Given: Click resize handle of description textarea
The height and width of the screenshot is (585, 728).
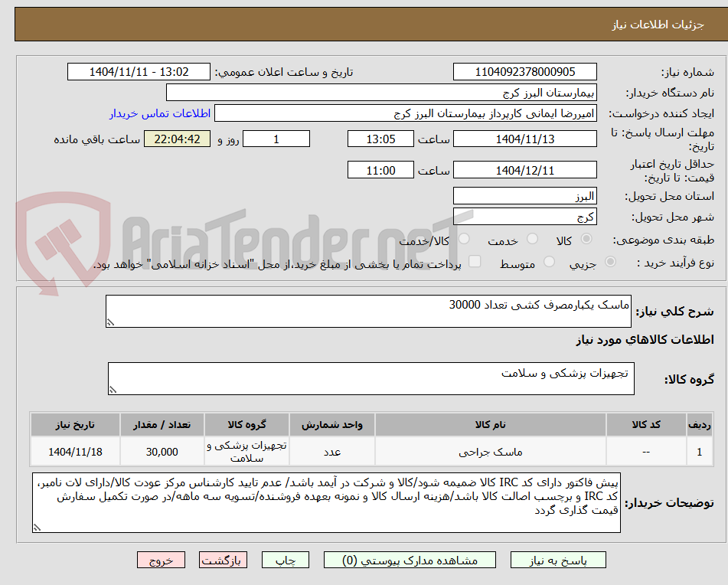Looking at the screenshot, I should pos(110,322).
